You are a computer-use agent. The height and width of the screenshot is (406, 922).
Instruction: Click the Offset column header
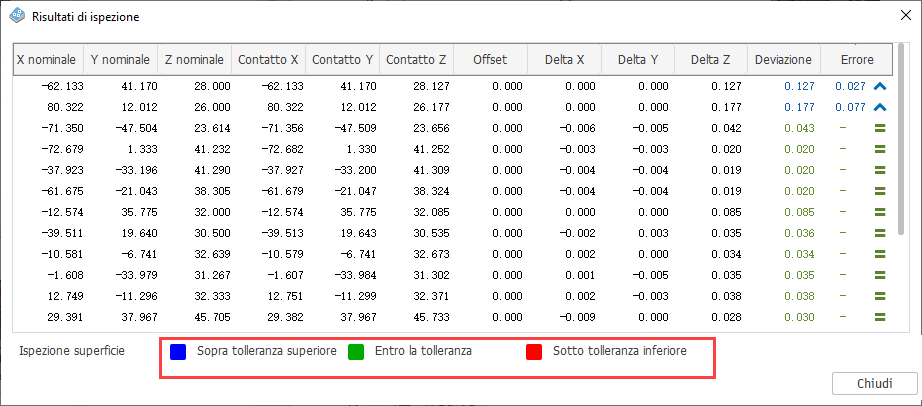tap(490, 59)
